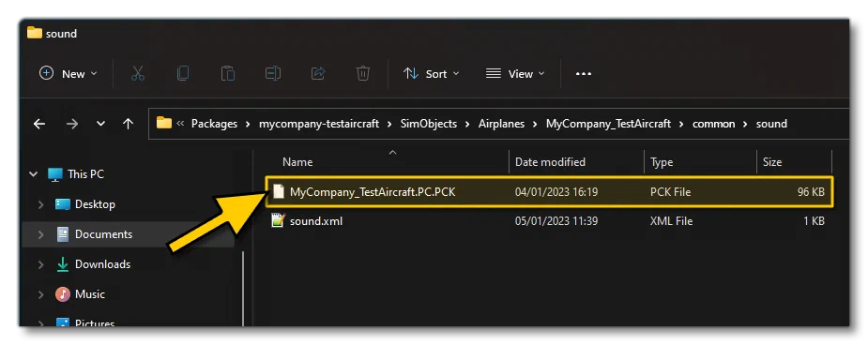Viewport: 868px width, 345px height.
Task: Open recent locations chevron
Action: pyautogui.click(x=100, y=124)
